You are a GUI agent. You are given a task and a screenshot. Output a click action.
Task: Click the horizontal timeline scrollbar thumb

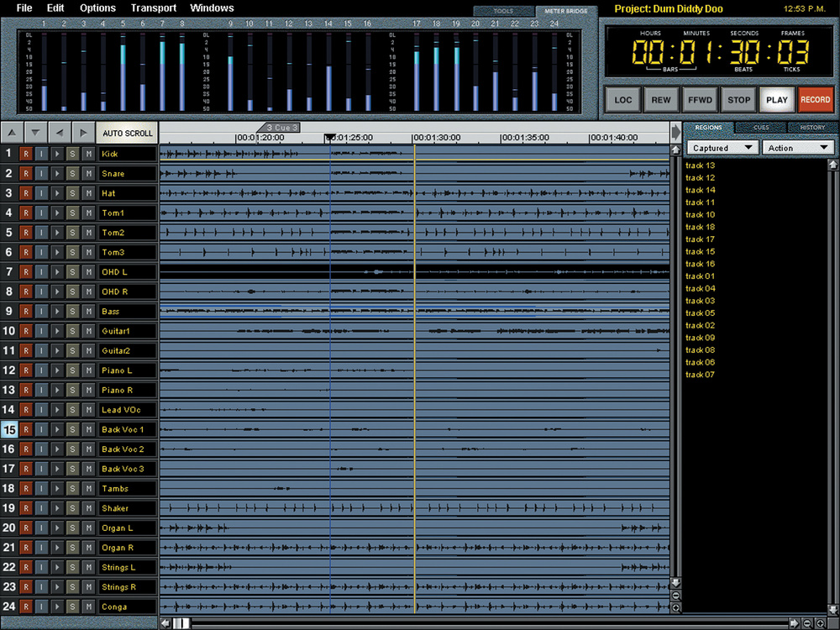pyautogui.click(x=181, y=623)
